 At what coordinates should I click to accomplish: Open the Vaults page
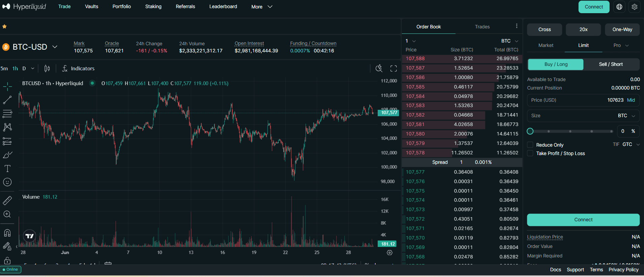pyautogui.click(x=91, y=6)
